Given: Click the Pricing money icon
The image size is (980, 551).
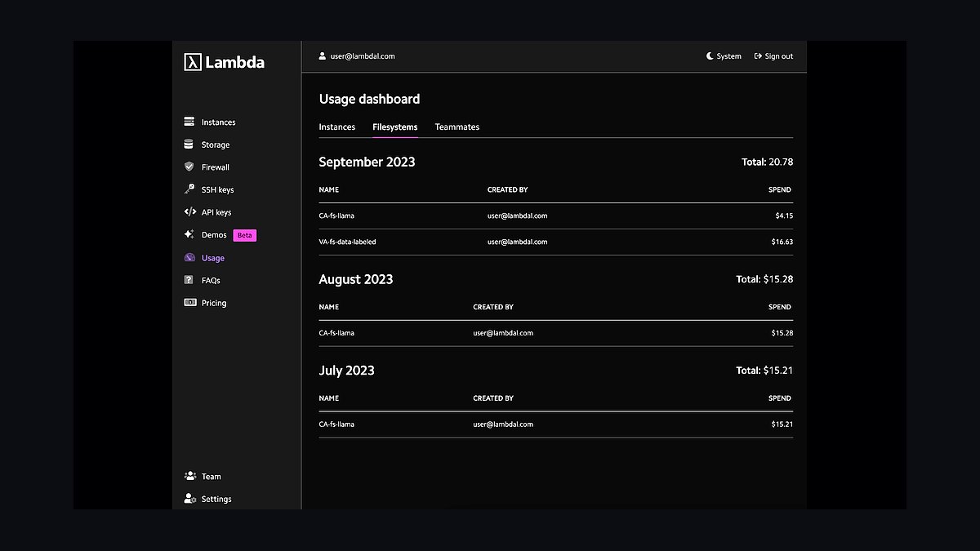Looking at the screenshot, I should (x=189, y=303).
